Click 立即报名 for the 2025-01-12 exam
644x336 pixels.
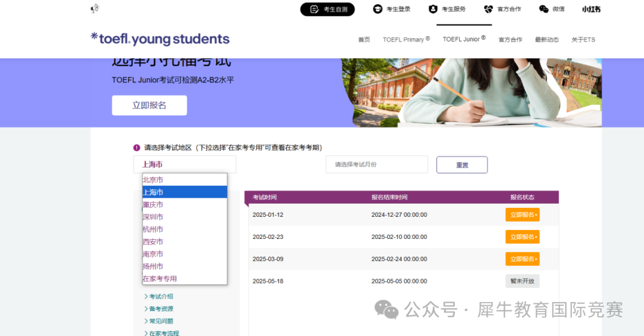pos(522,214)
